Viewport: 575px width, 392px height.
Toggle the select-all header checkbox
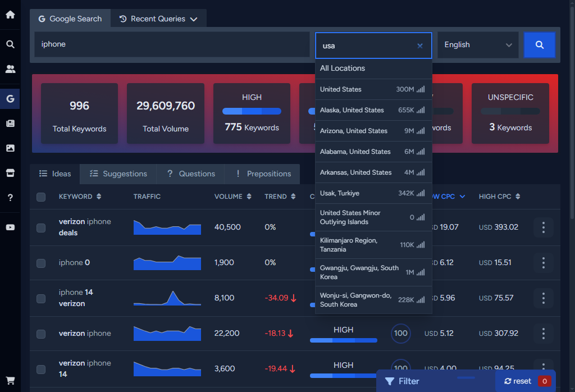click(41, 197)
